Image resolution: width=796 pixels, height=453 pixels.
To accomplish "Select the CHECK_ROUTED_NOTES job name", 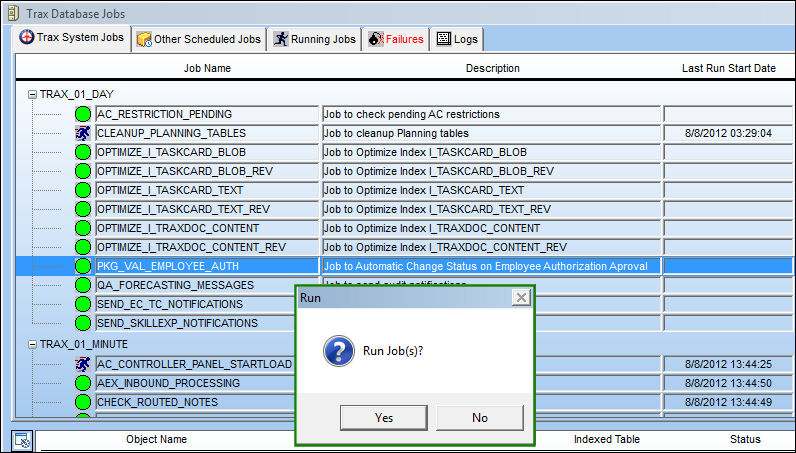I will coord(195,402).
